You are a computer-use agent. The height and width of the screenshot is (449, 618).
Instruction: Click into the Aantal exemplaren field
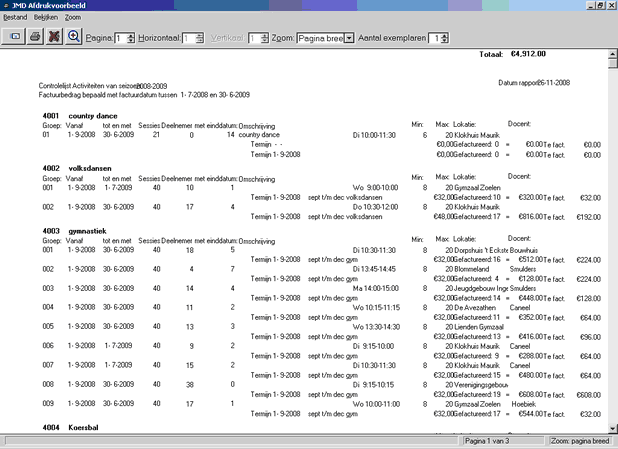click(435, 38)
